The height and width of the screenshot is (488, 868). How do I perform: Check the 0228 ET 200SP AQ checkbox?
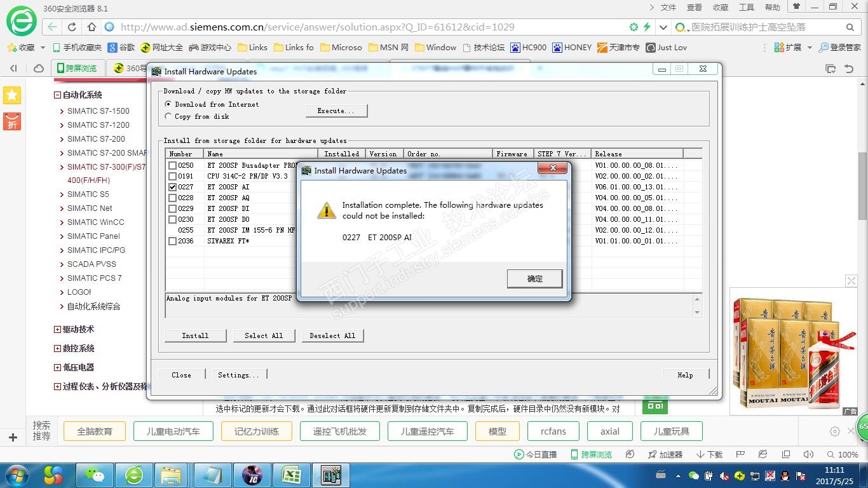coord(172,198)
